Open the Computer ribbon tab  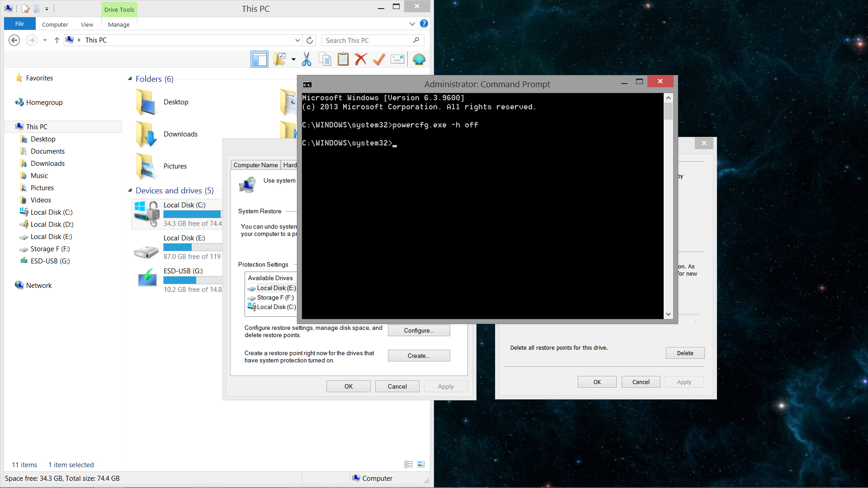[x=55, y=24]
